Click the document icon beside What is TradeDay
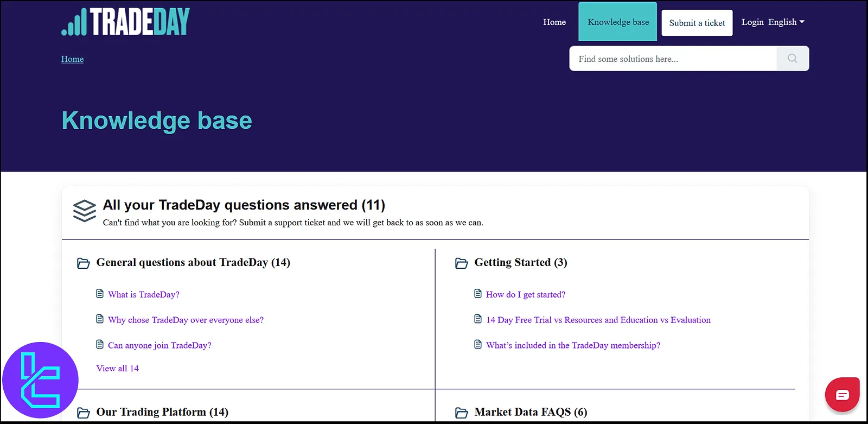This screenshot has height=424, width=868. click(100, 294)
